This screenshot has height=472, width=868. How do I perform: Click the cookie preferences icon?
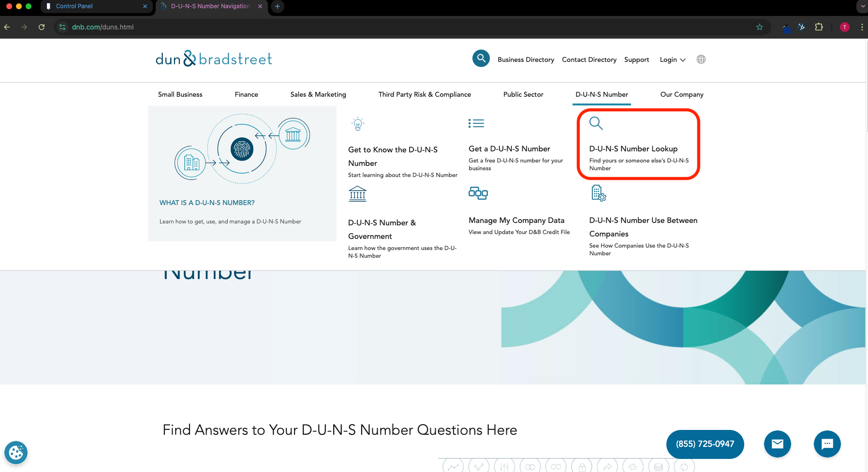(x=16, y=453)
